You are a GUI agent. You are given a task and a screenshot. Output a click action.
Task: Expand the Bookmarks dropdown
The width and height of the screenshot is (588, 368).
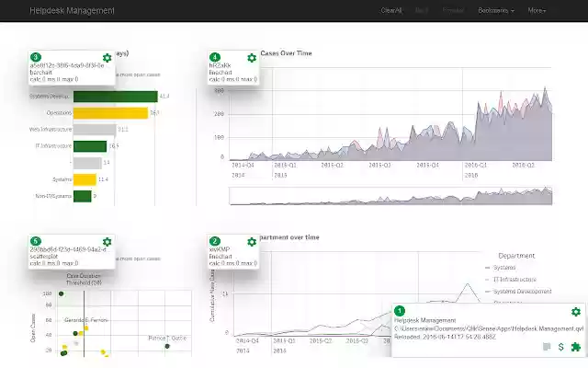(x=496, y=10)
